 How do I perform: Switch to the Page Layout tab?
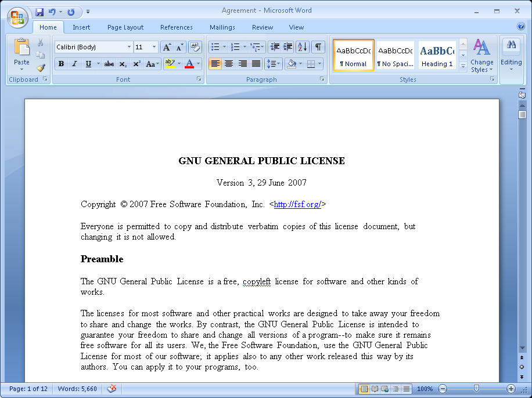pyautogui.click(x=125, y=27)
